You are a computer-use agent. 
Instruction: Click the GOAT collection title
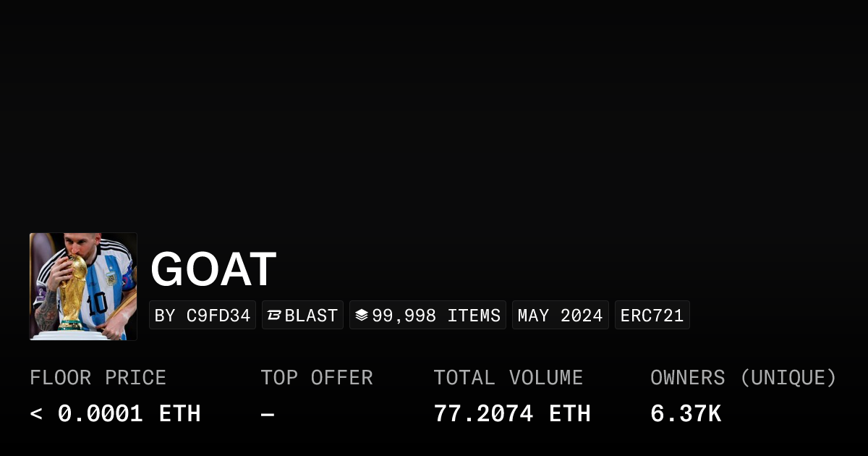point(213,270)
